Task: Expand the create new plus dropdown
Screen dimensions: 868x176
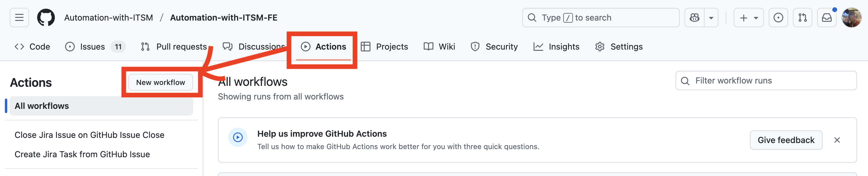Action: [x=748, y=18]
